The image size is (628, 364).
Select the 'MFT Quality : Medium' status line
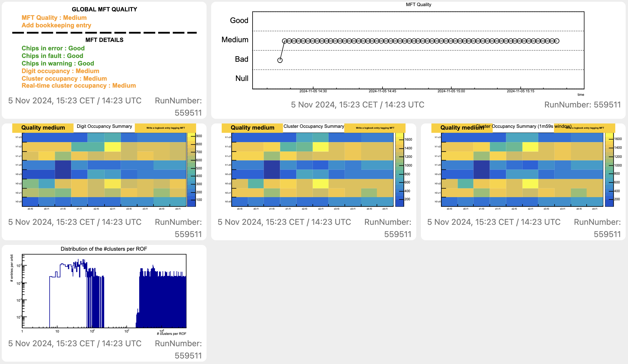[x=54, y=18]
